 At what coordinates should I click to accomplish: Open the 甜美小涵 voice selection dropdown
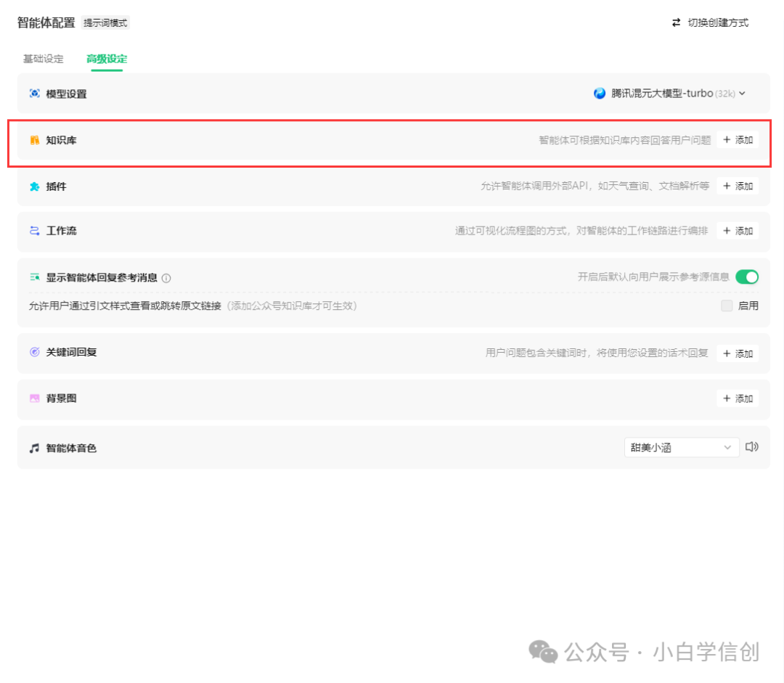[681, 447]
